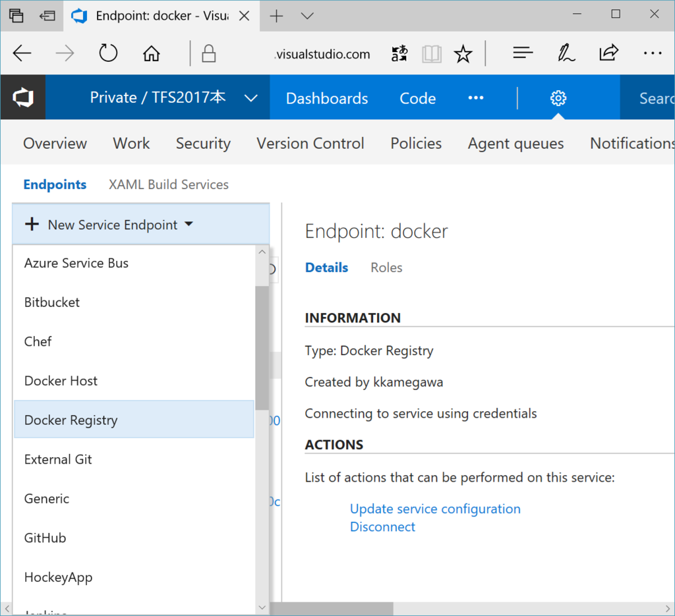Select the Details tab for the endpoint
The height and width of the screenshot is (616, 675).
coord(326,267)
